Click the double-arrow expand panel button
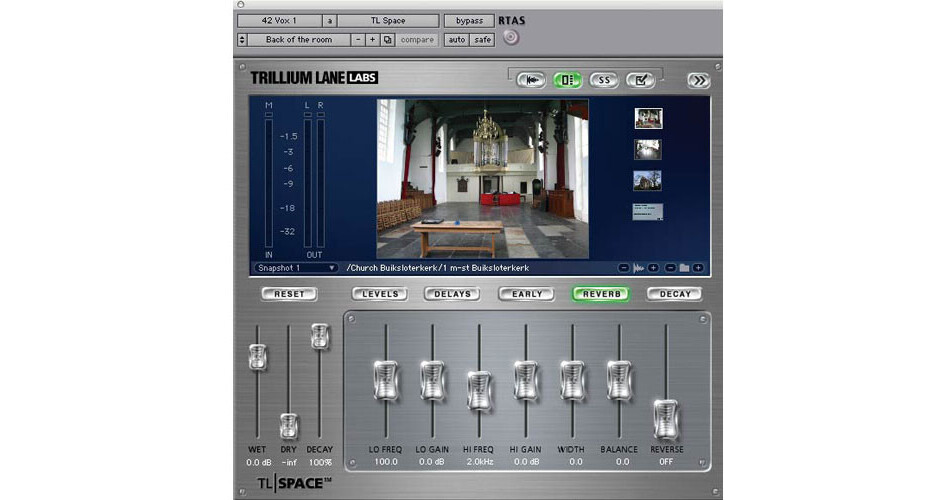 pos(699,81)
